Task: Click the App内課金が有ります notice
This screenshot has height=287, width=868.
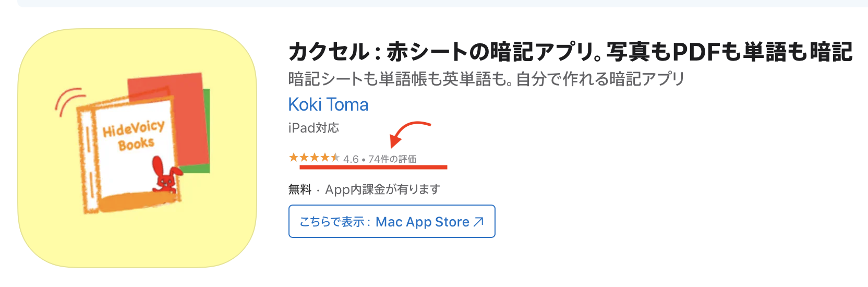Action: click(382, 189)
